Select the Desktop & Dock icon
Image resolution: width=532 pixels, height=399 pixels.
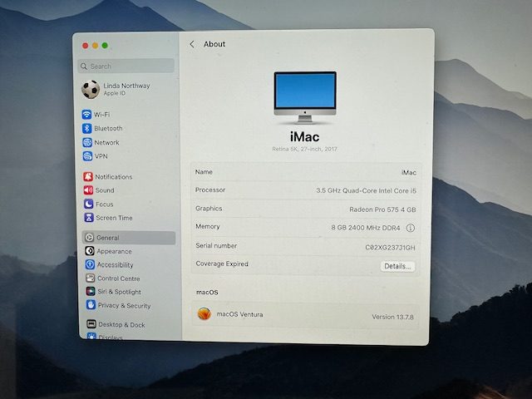91,324
